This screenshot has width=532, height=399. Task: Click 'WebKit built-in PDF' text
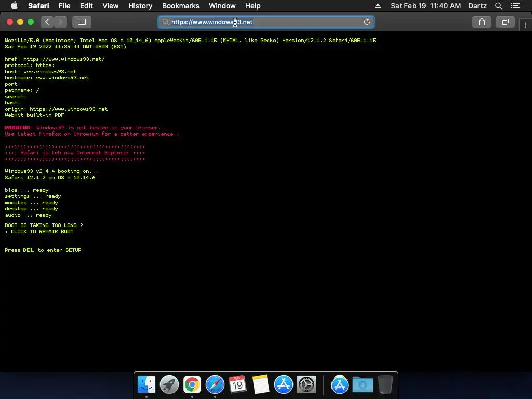coord(34,115)
